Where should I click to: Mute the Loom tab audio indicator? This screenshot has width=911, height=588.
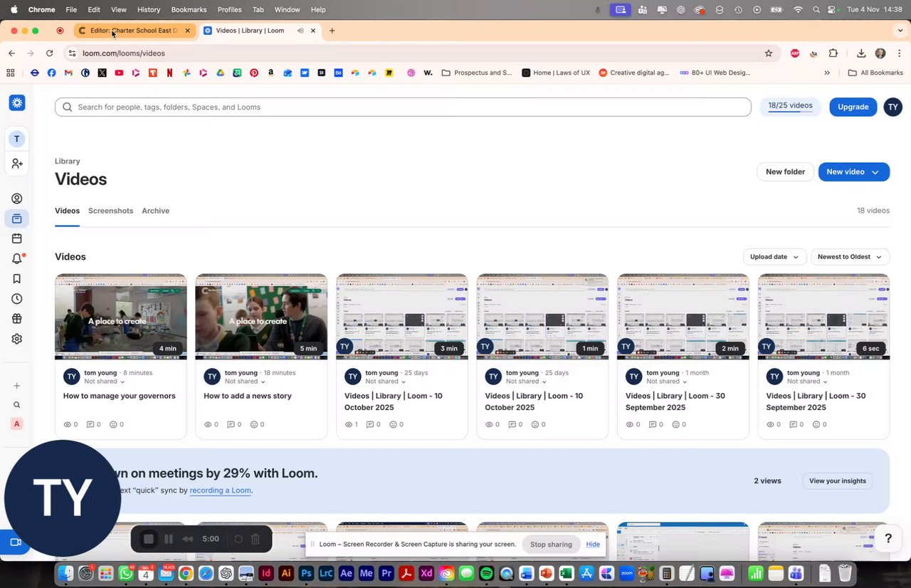coord(300,31)
